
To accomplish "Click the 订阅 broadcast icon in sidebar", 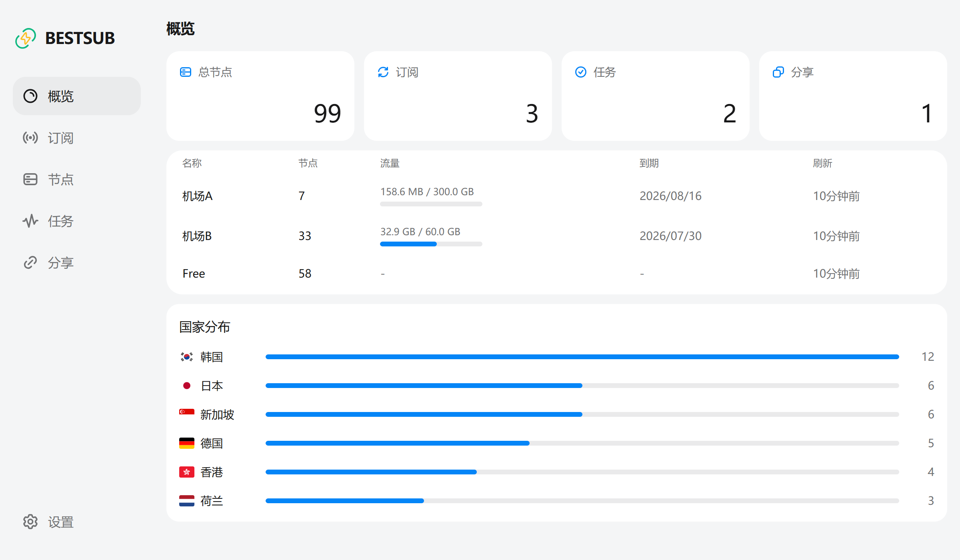I will coord(30,138).
